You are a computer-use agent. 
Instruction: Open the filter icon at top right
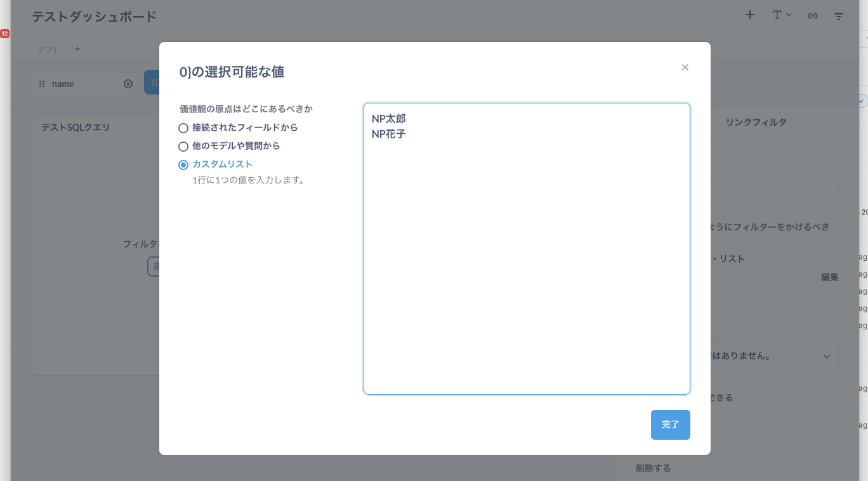(839, 15)
